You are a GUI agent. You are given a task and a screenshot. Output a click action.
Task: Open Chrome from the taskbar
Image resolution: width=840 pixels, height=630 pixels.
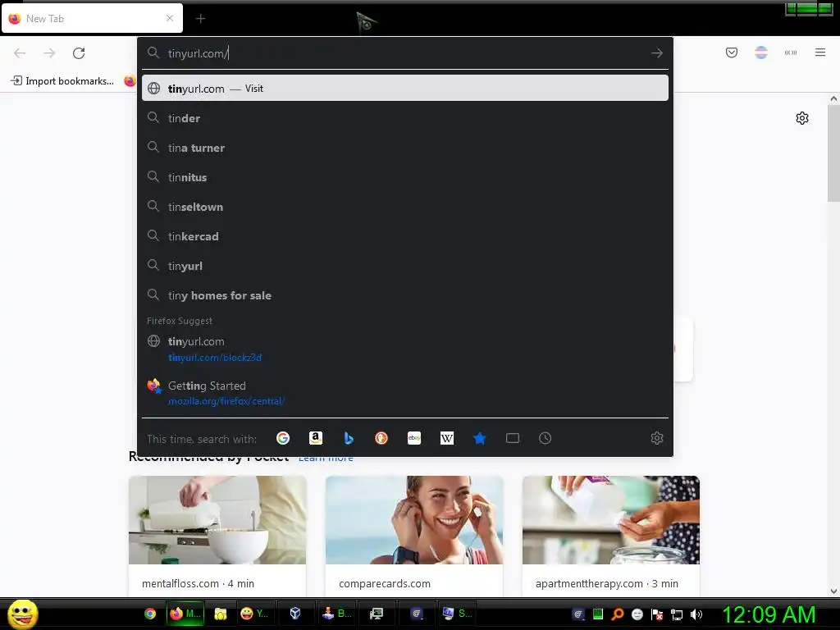(150, 614)
